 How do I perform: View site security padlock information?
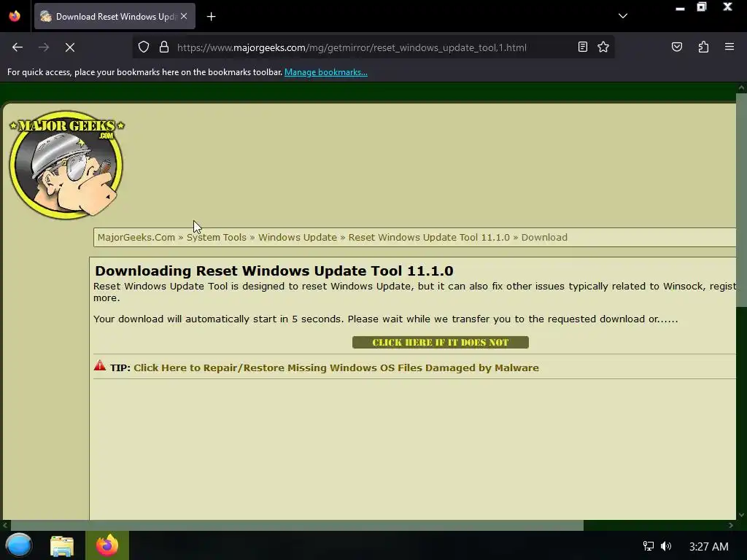164,47
